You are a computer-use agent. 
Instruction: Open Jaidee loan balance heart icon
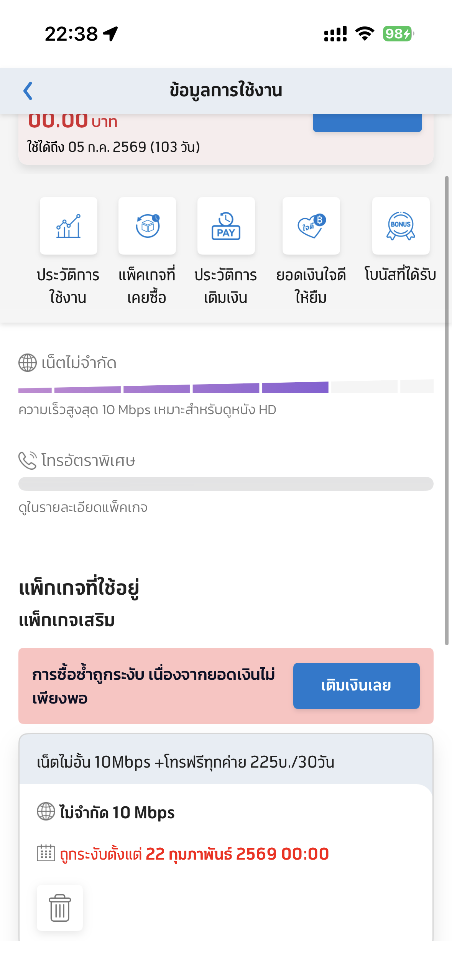[x=311, y=226]
